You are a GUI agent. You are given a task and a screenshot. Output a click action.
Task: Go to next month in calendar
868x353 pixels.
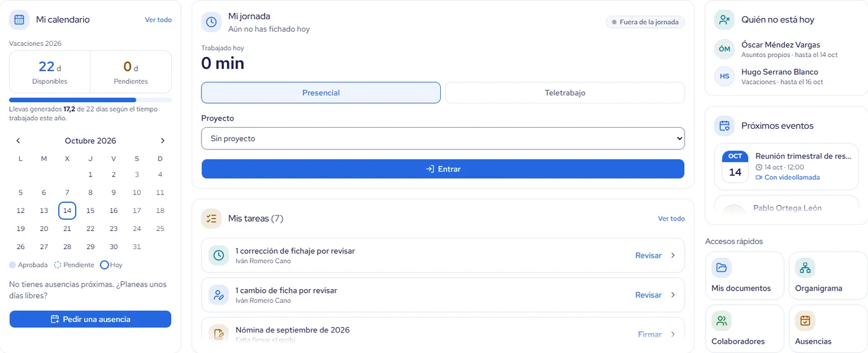[162, 141]
